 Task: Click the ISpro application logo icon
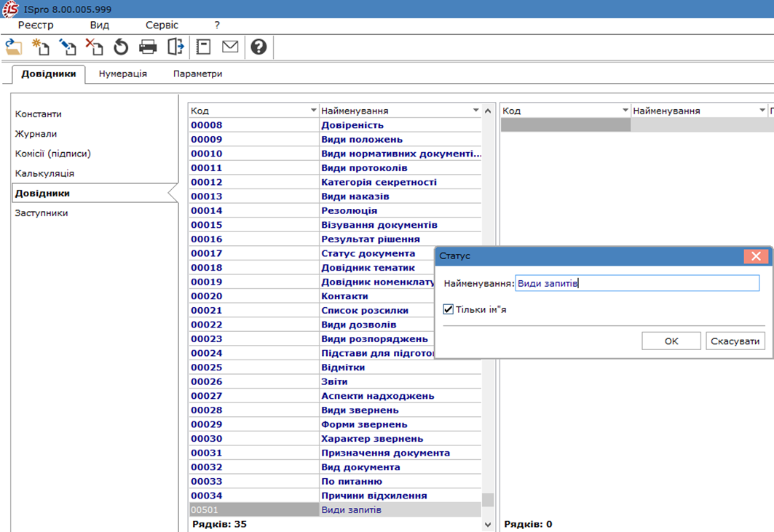[x=10, y=9]
